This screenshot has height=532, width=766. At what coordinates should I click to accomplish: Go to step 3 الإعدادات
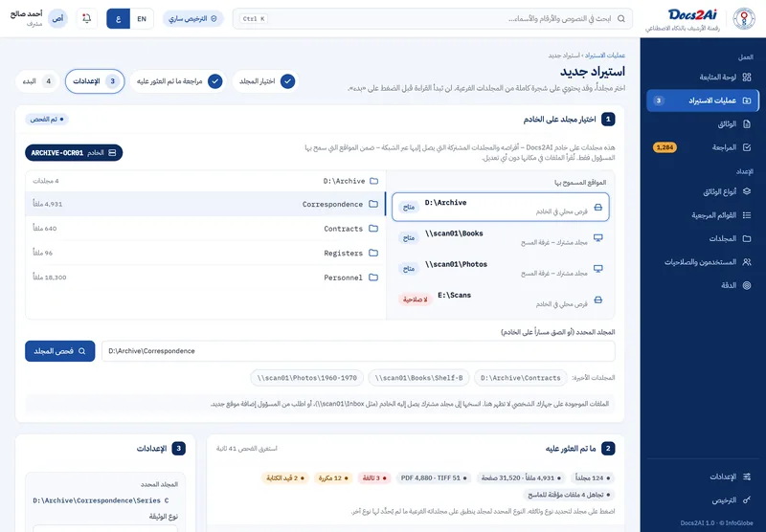coord(95,81)
